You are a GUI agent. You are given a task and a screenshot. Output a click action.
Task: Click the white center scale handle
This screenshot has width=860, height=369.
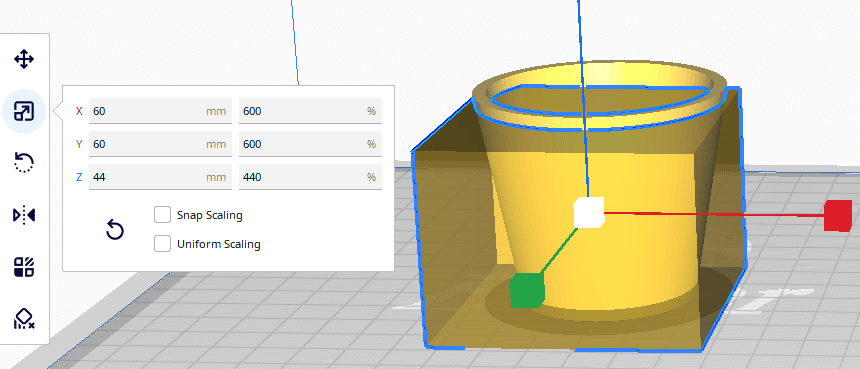click(x=589, y=213)
